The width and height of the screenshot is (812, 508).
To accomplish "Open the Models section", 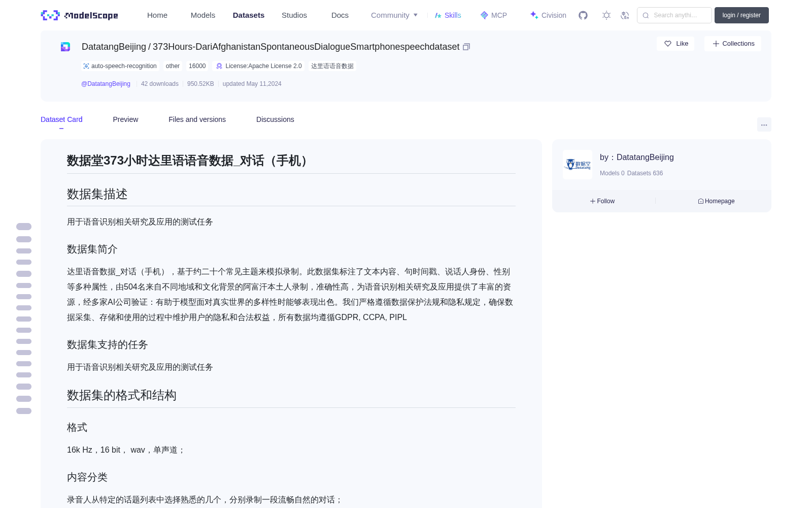I will [x=203, y=15].
